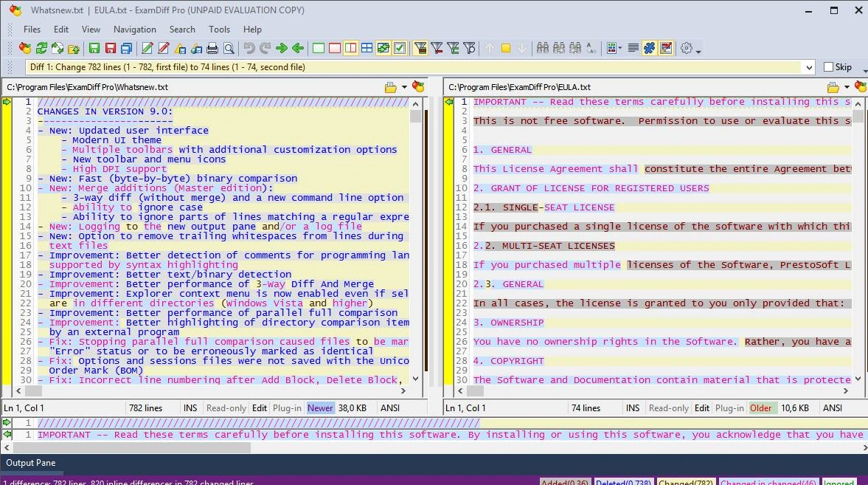Toggle the horizontal/vertical splitter grid icon
The image size is (868, 485).
click(x=367, y=48)
